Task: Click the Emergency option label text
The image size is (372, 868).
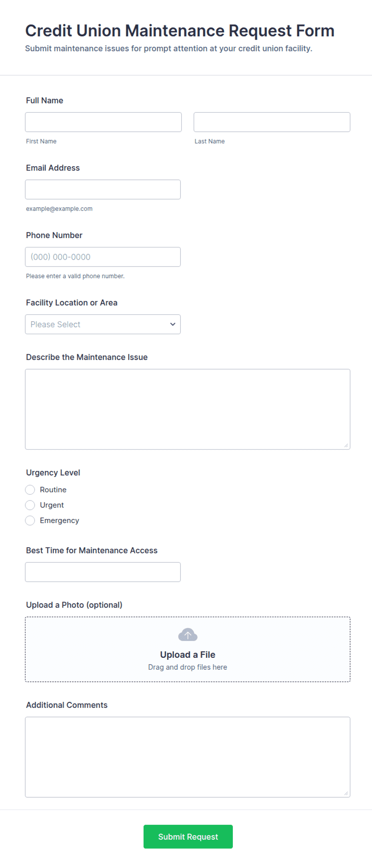Action: (60, 520)
